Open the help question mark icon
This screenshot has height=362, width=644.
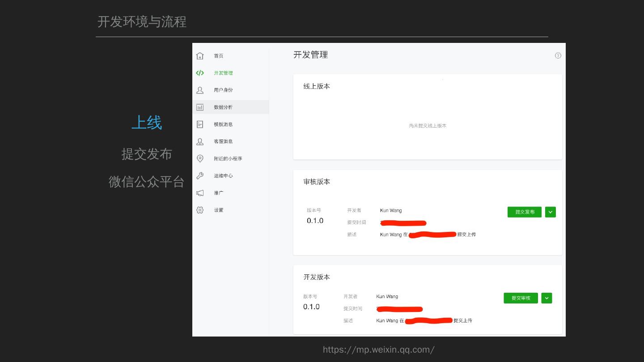(558, 56)
